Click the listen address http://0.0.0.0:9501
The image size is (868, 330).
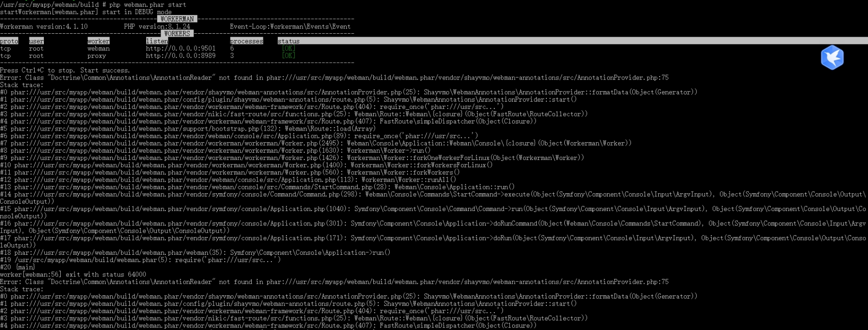coord(181,49)
